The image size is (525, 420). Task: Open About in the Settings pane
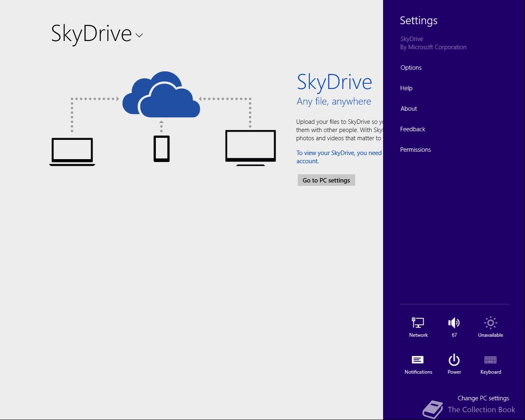pos(409,109)
